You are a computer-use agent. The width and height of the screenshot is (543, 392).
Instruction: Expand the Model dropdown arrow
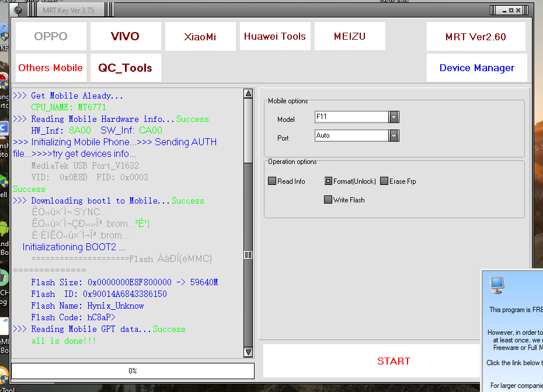(x=394, y=117)
